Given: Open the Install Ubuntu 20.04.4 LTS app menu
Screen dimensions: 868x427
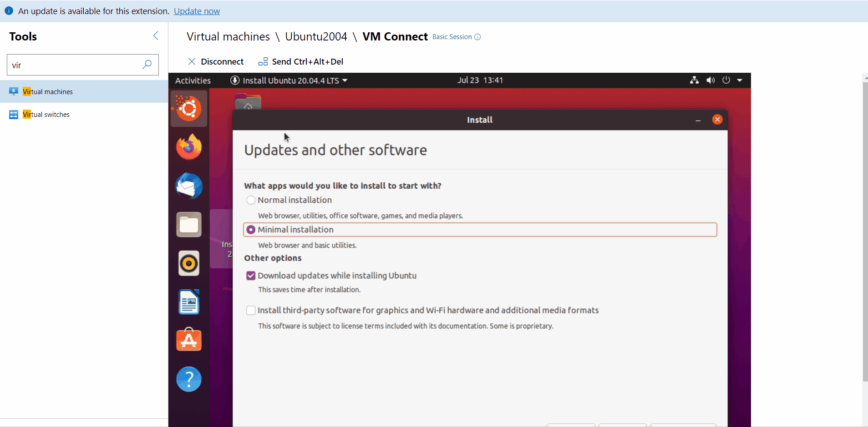Looking at the screenshot, I should coord(289,80).
